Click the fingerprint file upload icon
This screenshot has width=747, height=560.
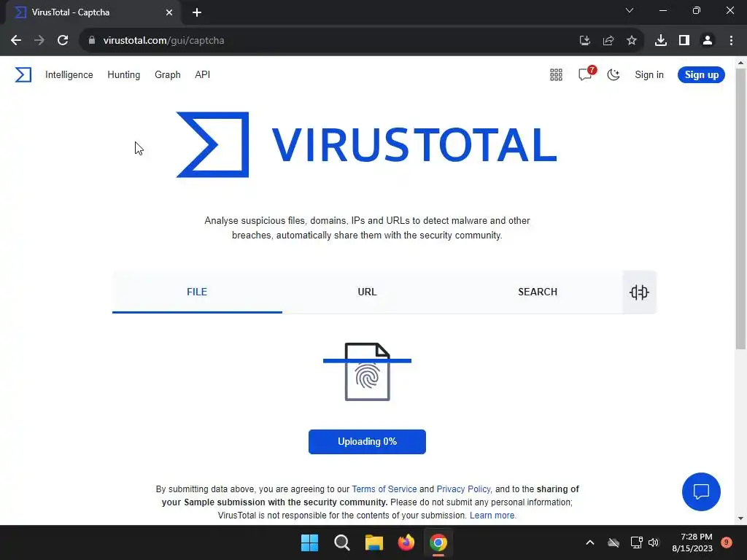368,372
